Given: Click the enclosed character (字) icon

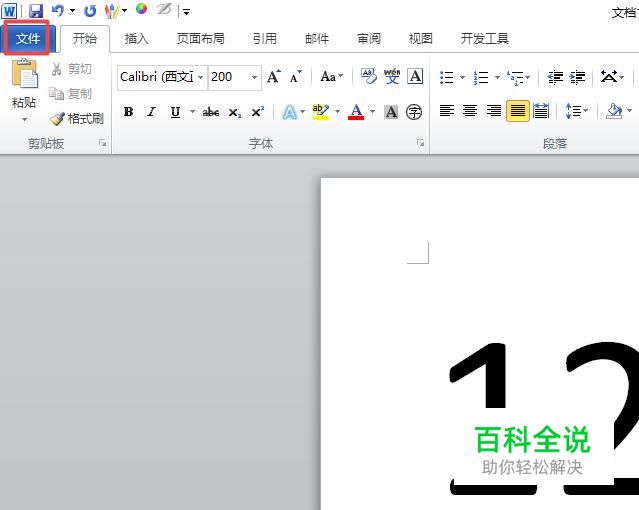Looking at the screenshot, I should pyautogui.click(x=414, y=112).
